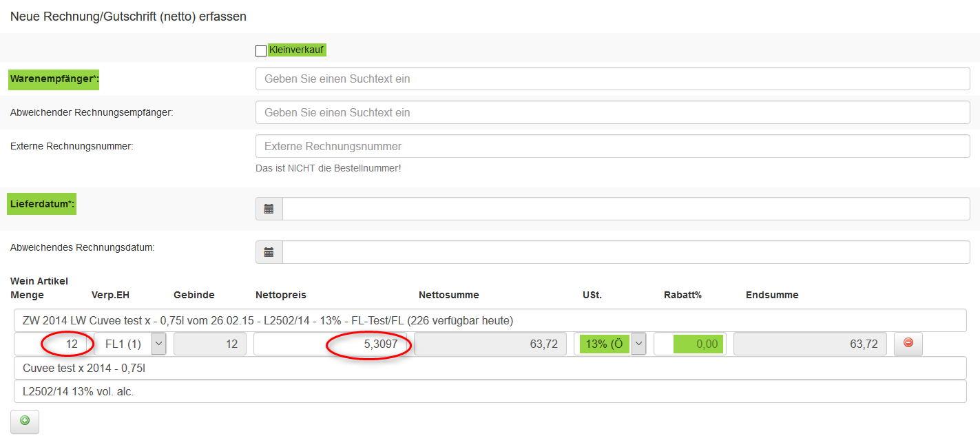Viewport: 980px width, 436px height.
Task: Click the Warenempfänger search field
Action: [x=612, y=79]
